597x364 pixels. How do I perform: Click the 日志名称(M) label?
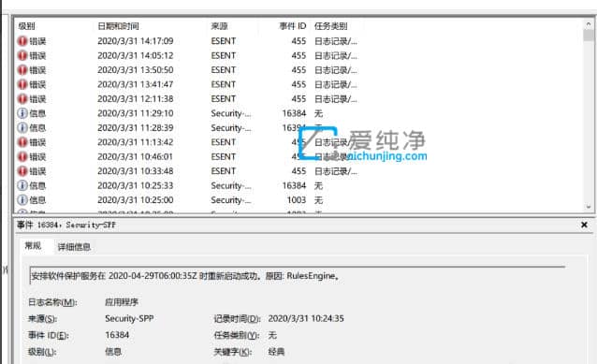52,302
